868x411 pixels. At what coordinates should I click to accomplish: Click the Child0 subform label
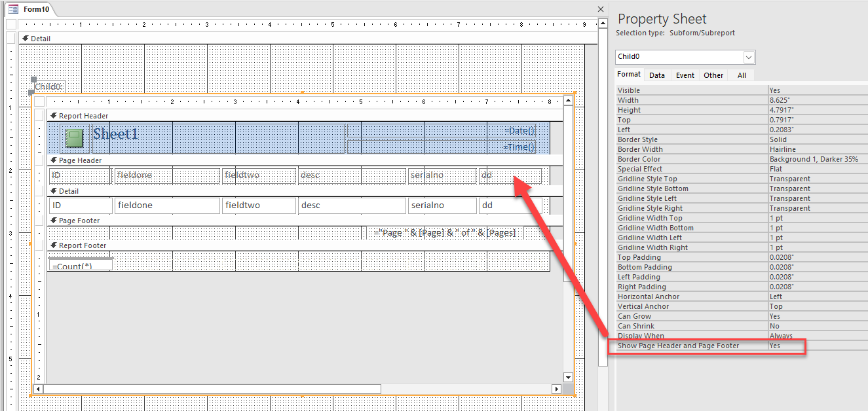(48, 87)
